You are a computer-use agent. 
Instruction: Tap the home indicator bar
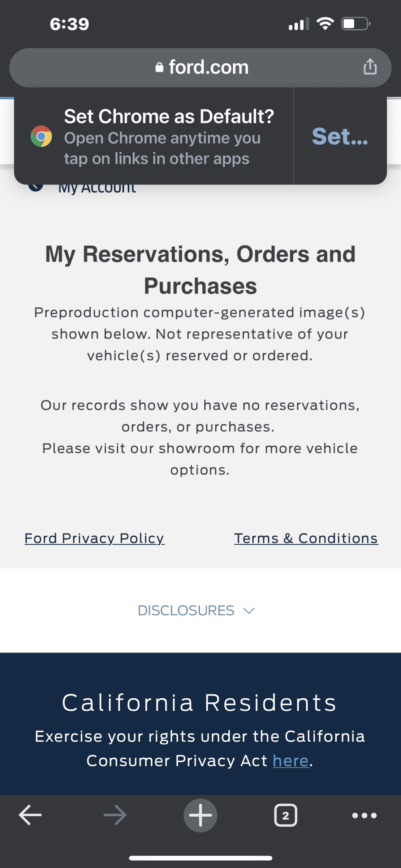[x=200, y=858]
